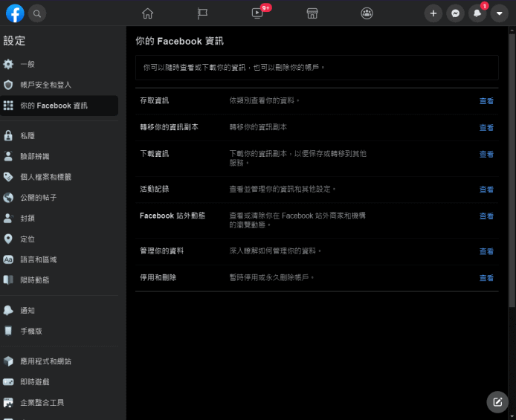Image resolution: width=516 pixels, height=420 pixels.
Task: Click the book icon for 限時動態
Action: click(8, 280)
